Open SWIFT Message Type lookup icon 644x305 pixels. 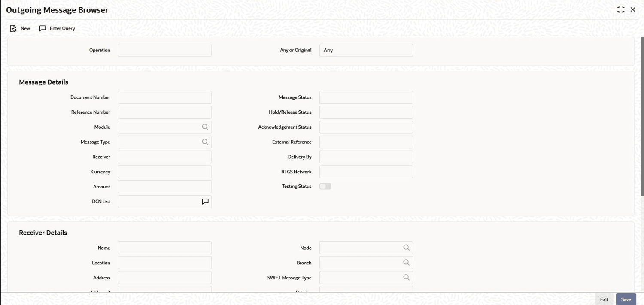(x=406, y=278)
